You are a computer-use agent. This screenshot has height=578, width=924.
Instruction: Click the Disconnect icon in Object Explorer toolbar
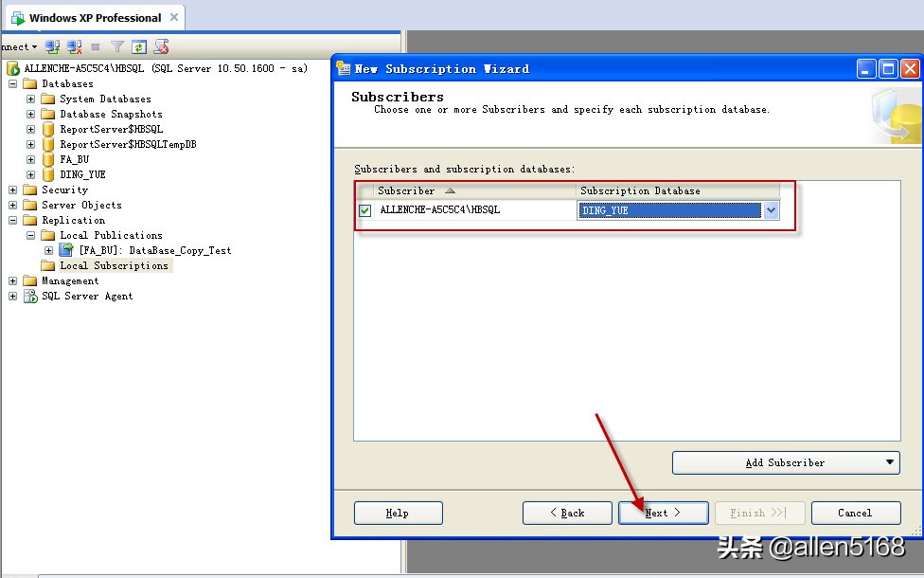point(73,45)
